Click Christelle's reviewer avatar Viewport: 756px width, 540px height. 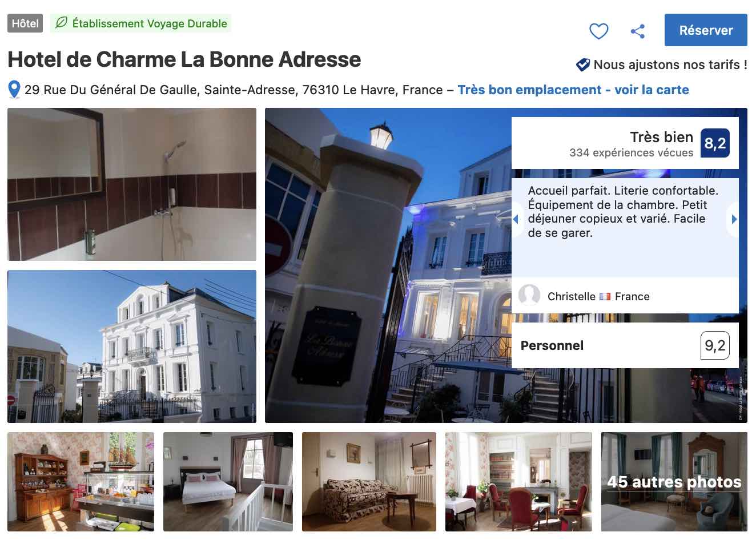point(529,296)
